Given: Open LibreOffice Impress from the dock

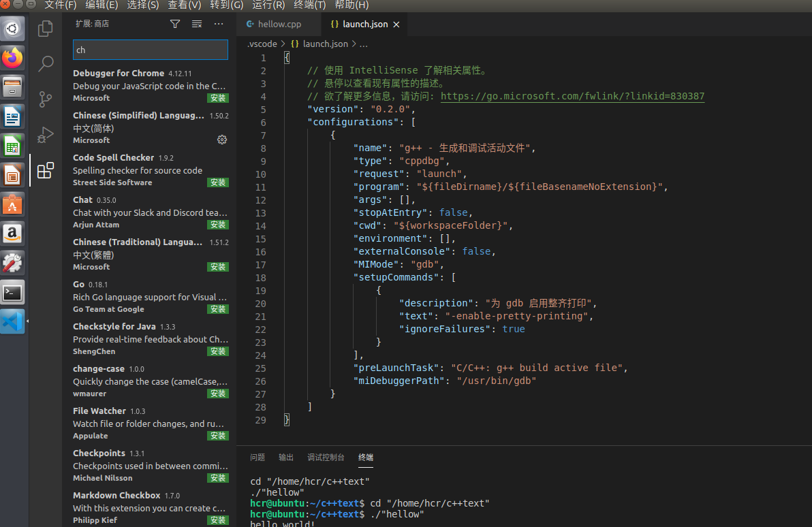Looking at the screenshot, I should [x=12, y=176].
